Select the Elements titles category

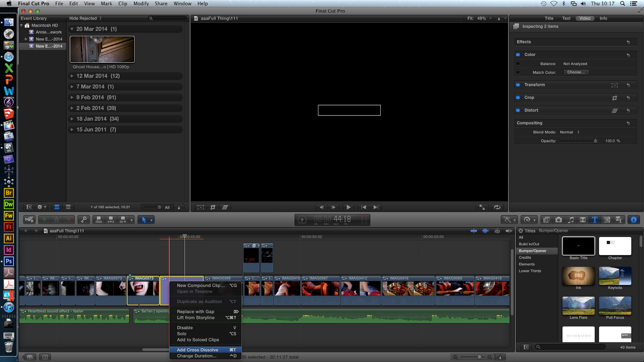coord(527,264)
